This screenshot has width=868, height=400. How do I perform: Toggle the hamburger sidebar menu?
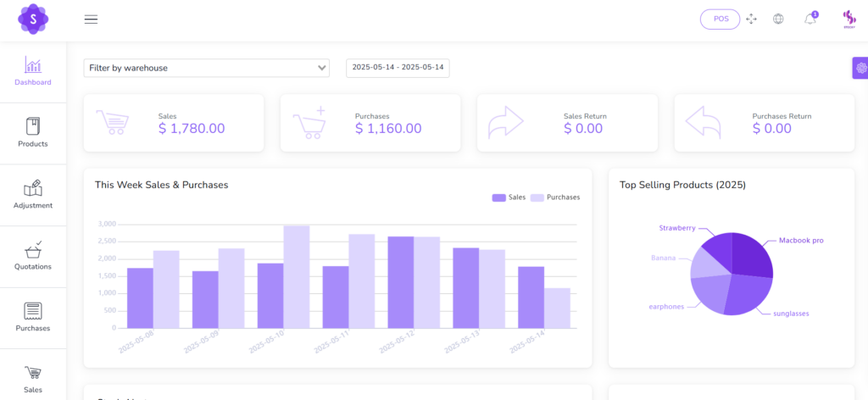91,19
